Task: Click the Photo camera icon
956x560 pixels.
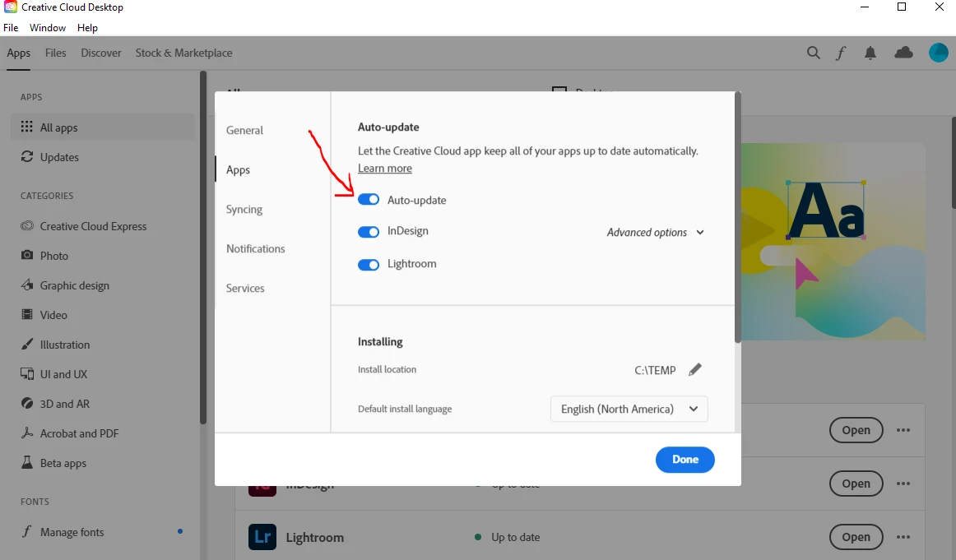Action: pyautogui.click(x=27, y=255)
